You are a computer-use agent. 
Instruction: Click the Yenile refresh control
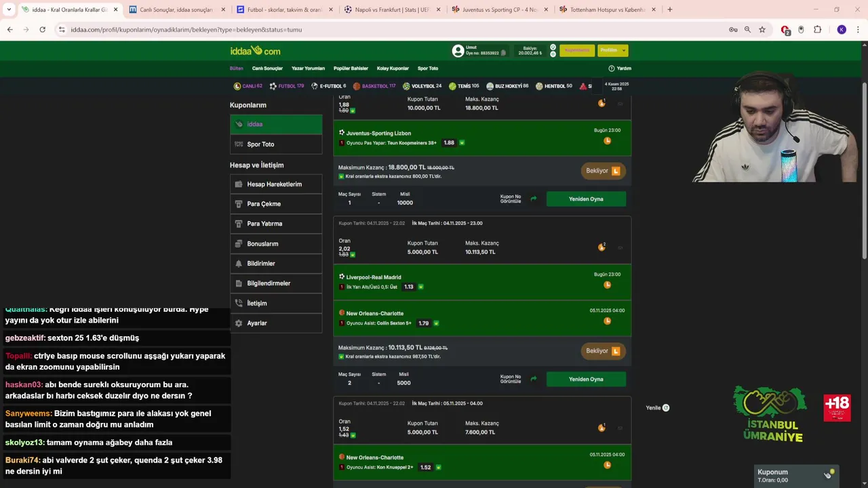[657, 408]
